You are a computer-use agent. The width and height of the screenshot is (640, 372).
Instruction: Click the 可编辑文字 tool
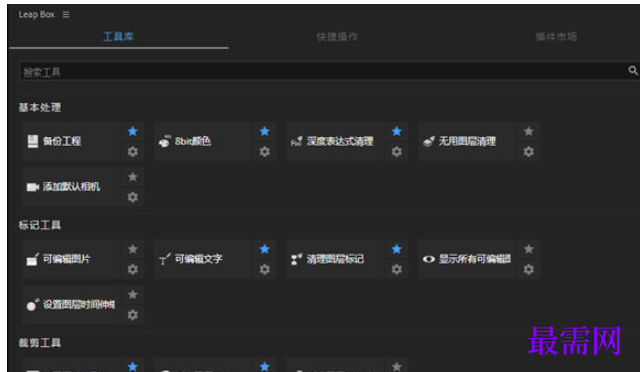click(x=203, y=259)
